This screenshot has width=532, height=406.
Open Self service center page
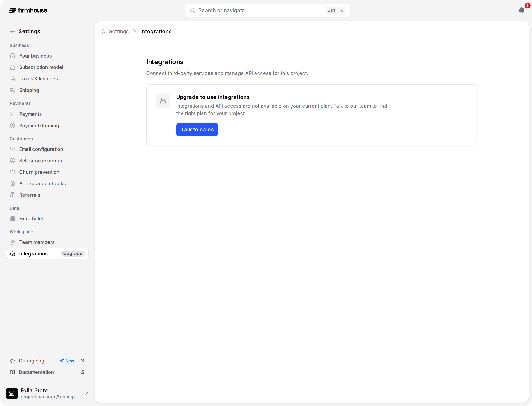pos(47,161)
